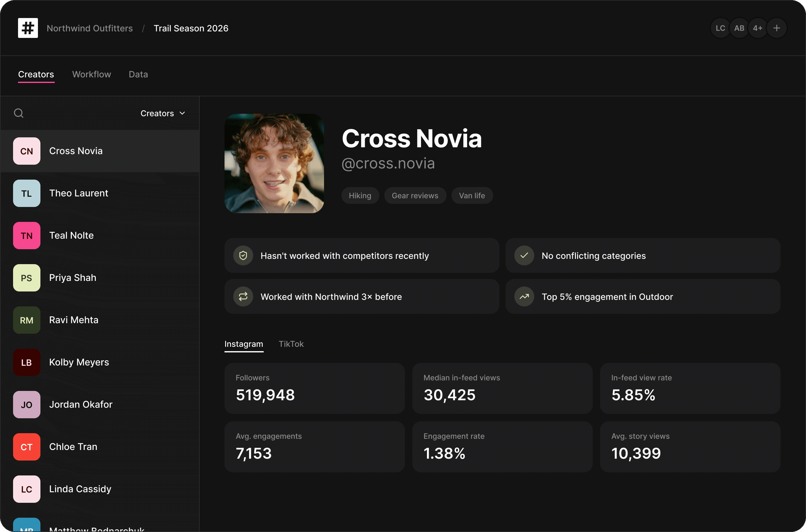Select Kolby Meyers in the creator list
The width and height of the screenshot is (806, 532).
click(100, 362)
